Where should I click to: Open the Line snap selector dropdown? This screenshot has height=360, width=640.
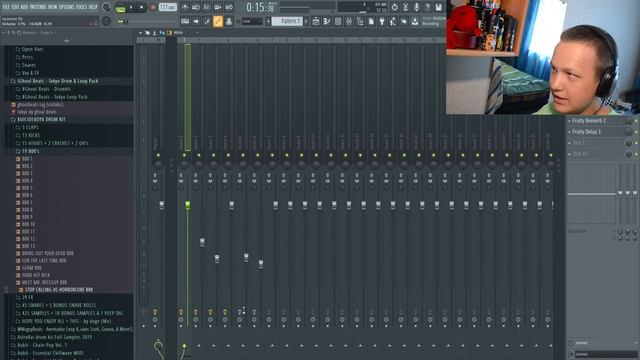click(x=252, y=21)
